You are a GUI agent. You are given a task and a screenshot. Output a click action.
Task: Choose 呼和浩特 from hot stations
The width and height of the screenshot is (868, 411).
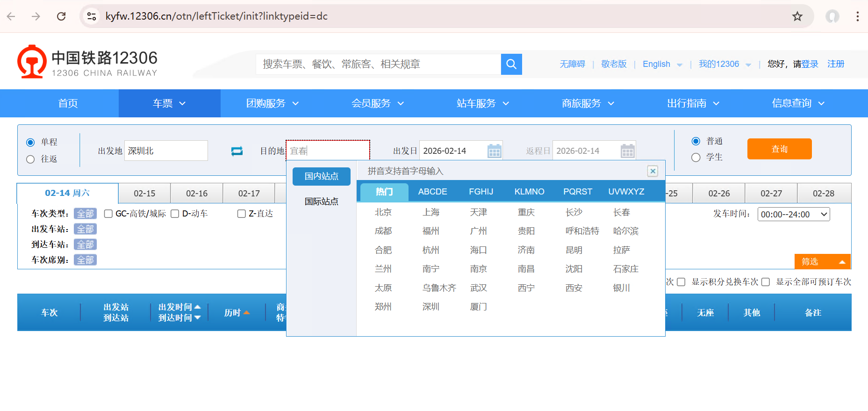click(582, 231)
